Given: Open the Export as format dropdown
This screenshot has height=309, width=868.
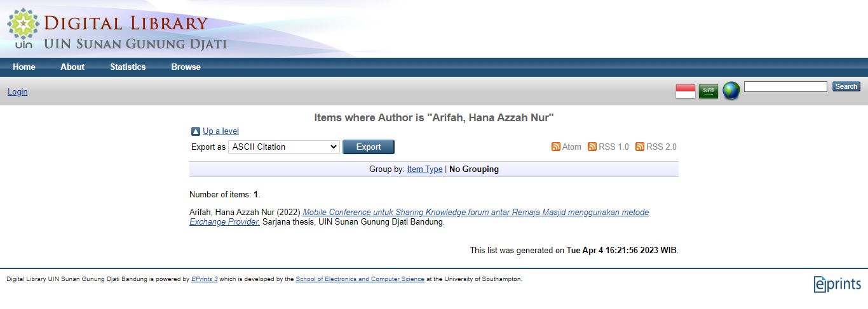Looking at the screenshot, I should 284,147.
